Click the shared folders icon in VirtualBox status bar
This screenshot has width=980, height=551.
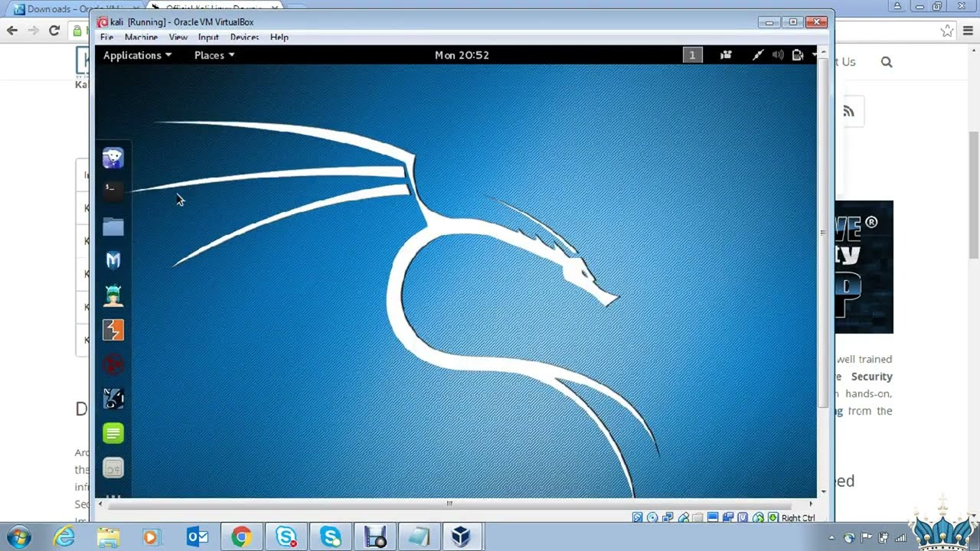tap(697, 518)
